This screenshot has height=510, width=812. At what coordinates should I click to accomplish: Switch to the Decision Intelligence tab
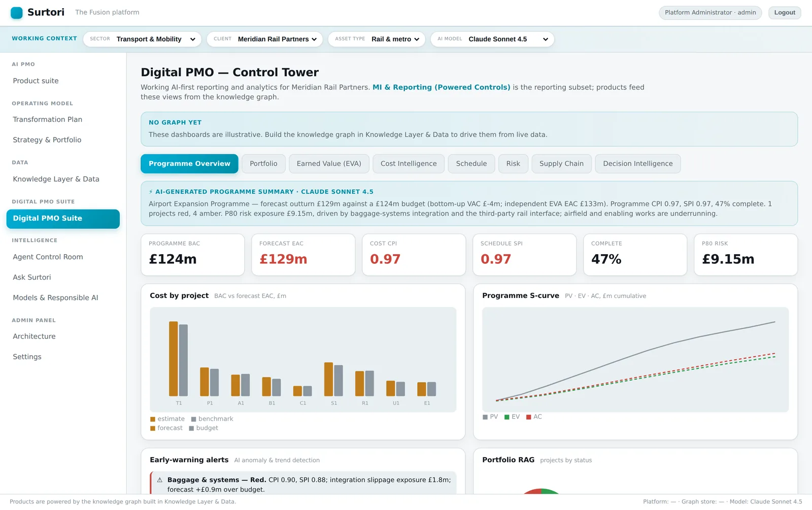(x=638, y=164)
